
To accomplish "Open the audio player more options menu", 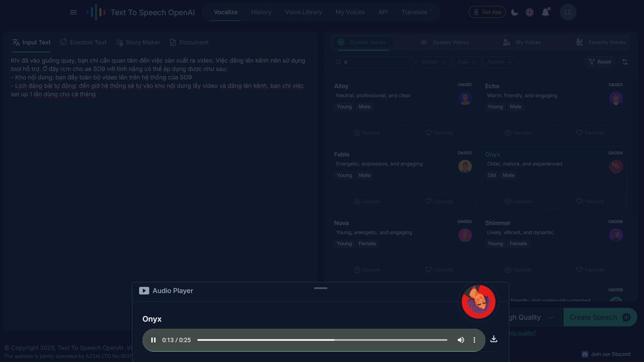I will pyautogui.click(x=474, y=340).
